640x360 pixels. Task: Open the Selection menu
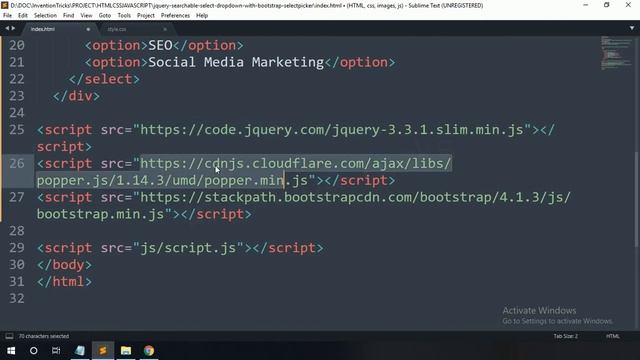(45, 16)
